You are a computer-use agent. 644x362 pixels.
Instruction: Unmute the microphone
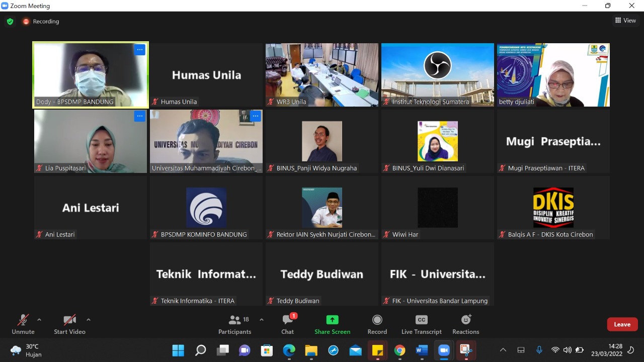(23, 324)
